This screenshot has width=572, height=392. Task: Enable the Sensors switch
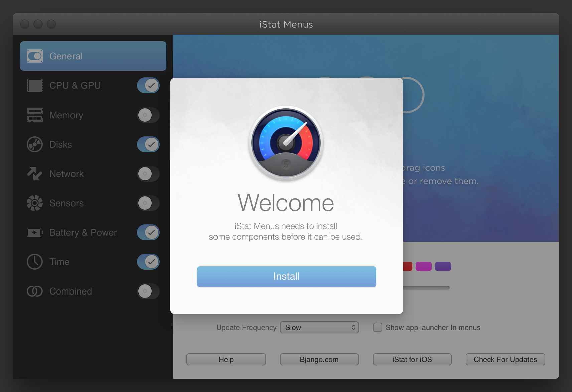click(x=148, y=203)
